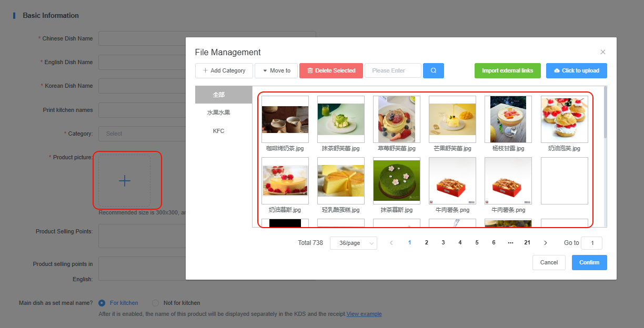644x328 pixels.
Task: Go to previous page using left arrow
Action: (x=391, y=243)
